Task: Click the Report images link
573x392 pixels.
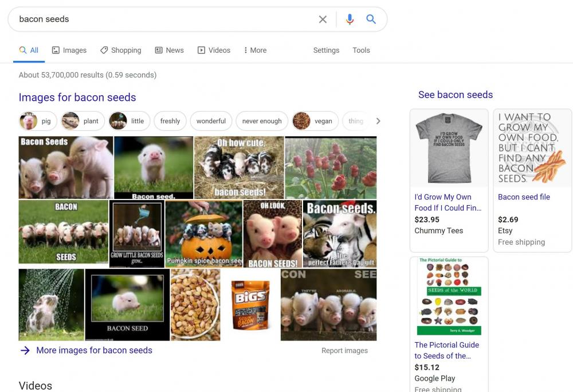Action: pyautogui.click(x=344, y=350)
